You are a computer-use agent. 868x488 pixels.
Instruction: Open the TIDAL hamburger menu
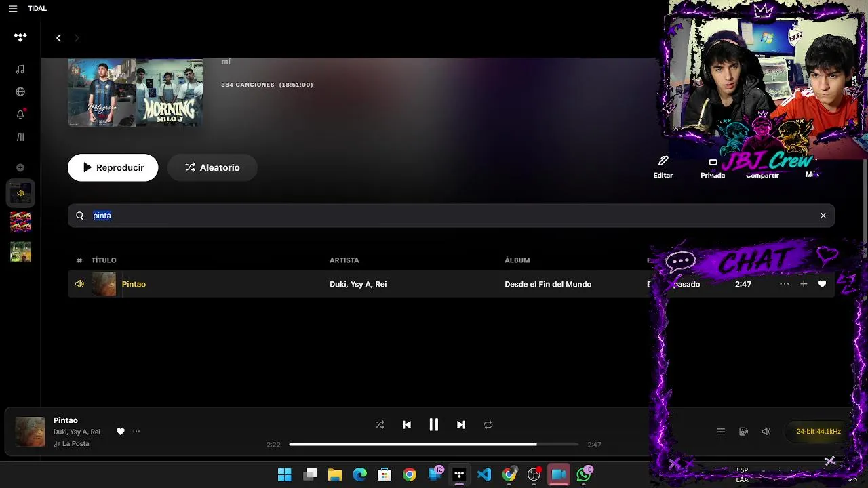pyautogui.click(x=13, y=9)
